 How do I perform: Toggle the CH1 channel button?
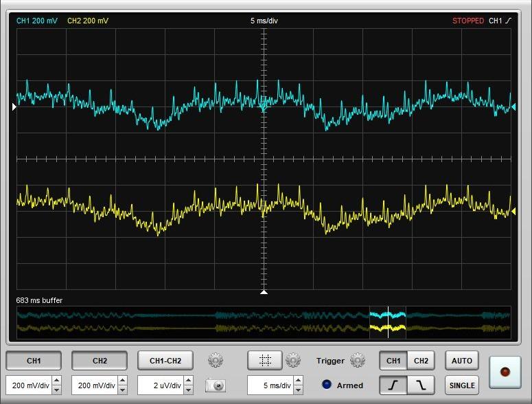click(34, 361)
